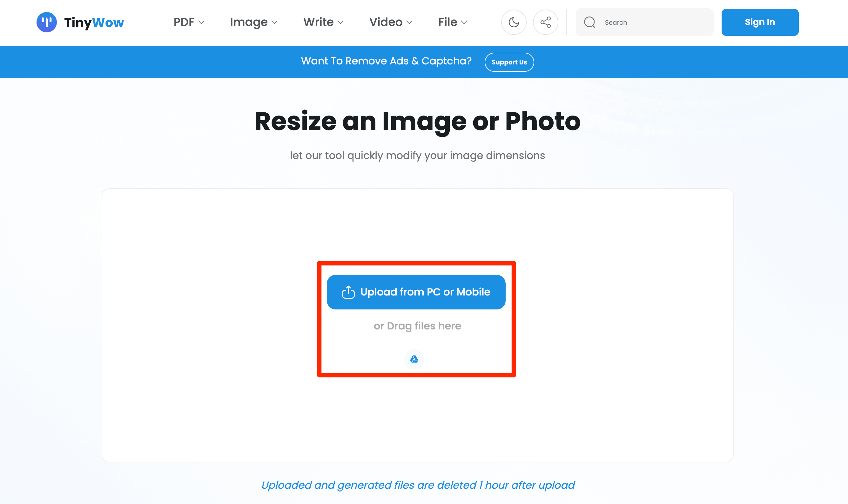
Task: Click the chevron beside Image
Action: pos(275,23)
